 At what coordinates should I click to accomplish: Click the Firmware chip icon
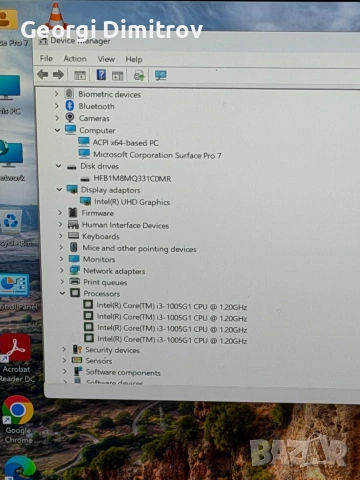coord(73,212)
